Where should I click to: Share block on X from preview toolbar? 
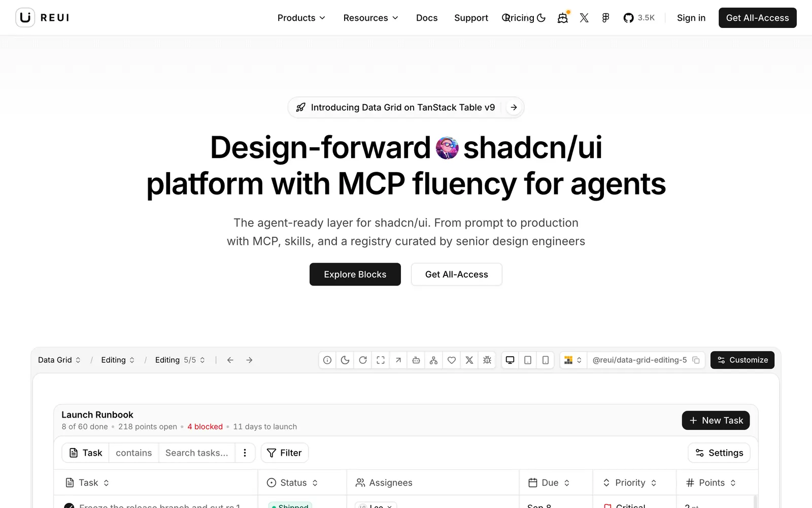point(469,360)
